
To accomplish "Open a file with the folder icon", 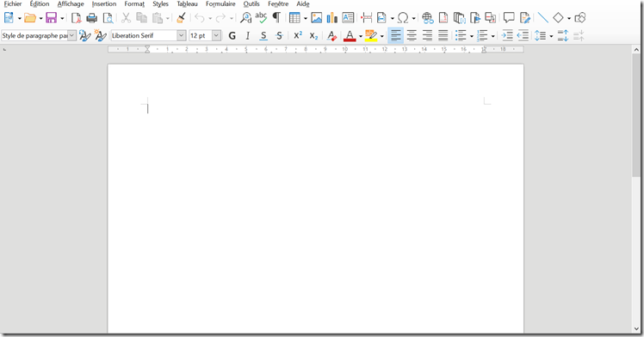I will (30, 18).
